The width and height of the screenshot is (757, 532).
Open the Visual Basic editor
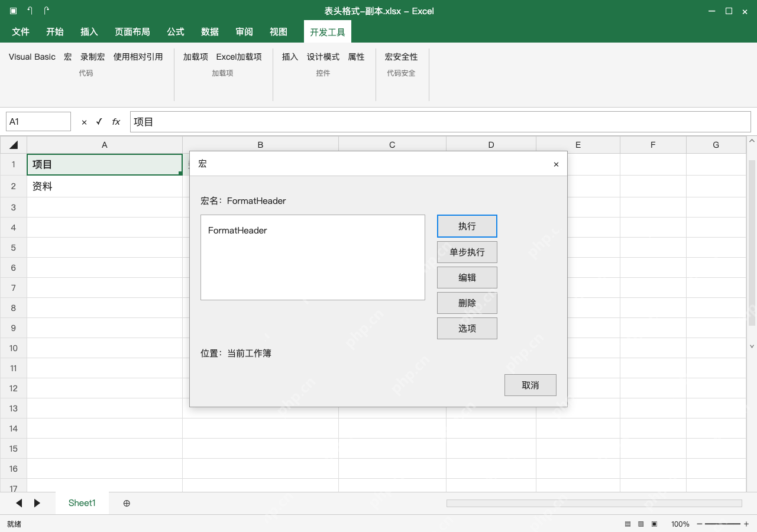32,57
